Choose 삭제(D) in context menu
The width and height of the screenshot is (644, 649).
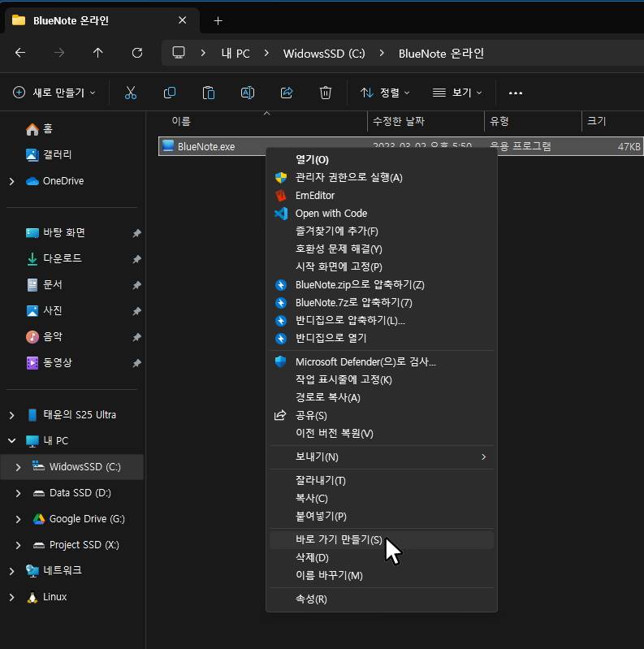[381, 557]
